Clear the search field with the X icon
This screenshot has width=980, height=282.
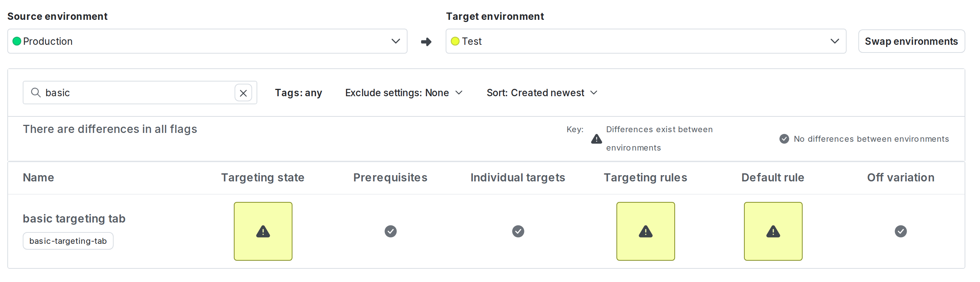point(243,93)
